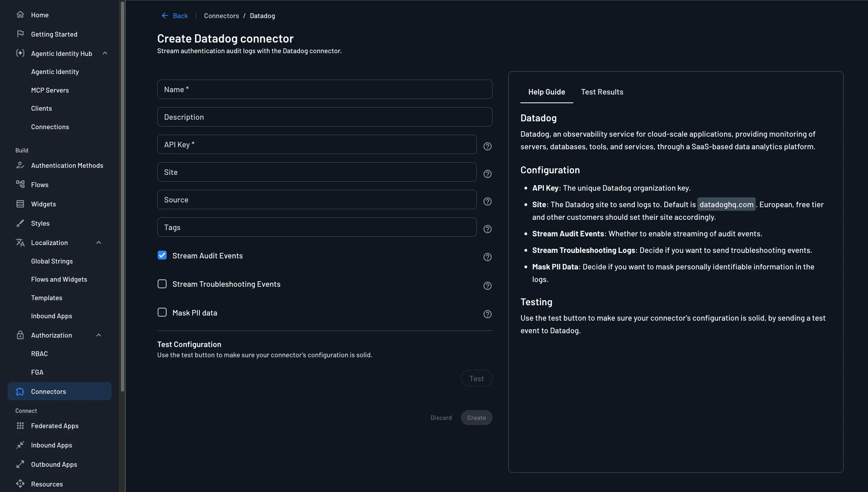Image resolution: width=868 pixels, height=492 pixels.
Task: Enable Stream Troubleshooting Events checkbox
Action: pyautogui.click(x=162, y=284)
